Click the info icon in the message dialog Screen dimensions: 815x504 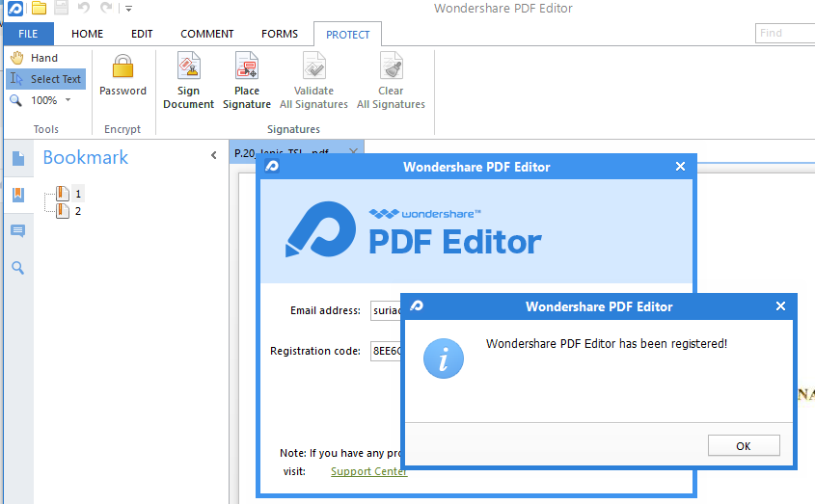tap(444, 358)
